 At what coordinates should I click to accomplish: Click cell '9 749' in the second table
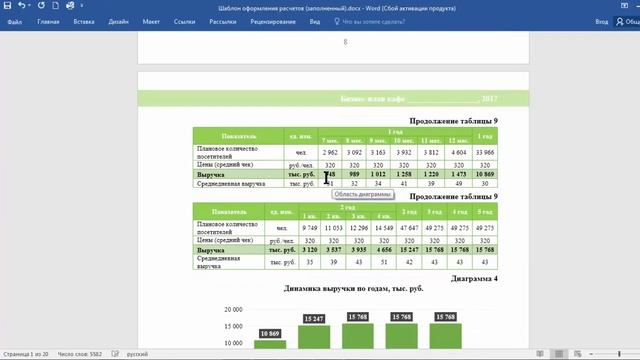(310, 228)
